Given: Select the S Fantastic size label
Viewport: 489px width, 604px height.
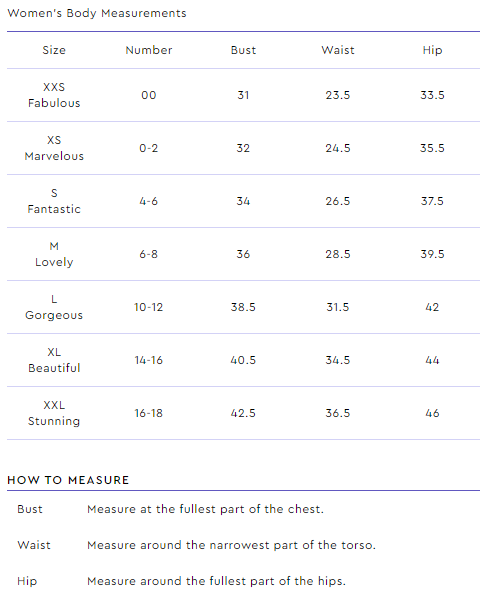Looking at the screenshot, I should pyautogui.click(x=54, y=201).
